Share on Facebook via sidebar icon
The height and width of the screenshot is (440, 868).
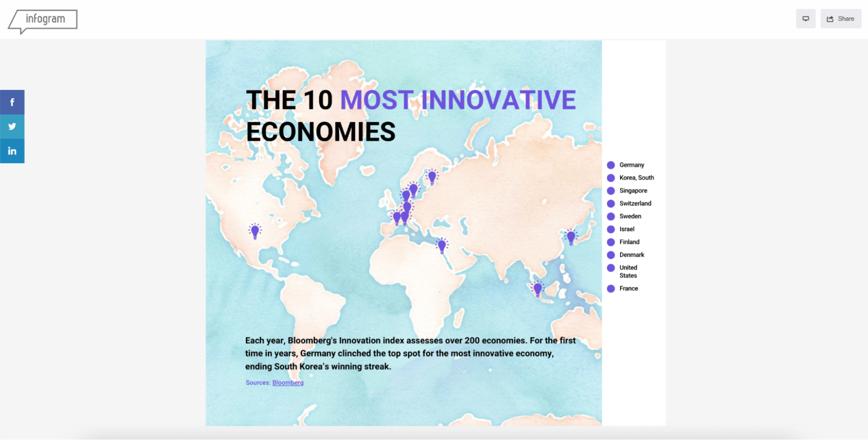tap(12, 102)
